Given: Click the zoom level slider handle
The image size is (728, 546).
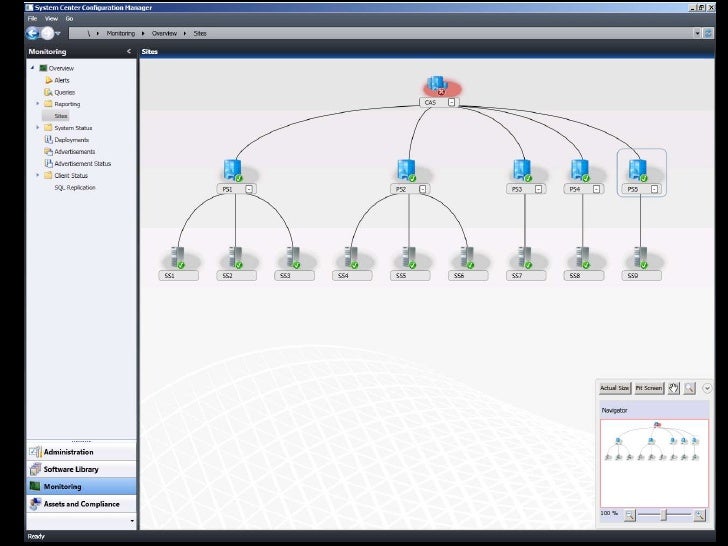Looking at the screenshot, I should click(662, 514).
